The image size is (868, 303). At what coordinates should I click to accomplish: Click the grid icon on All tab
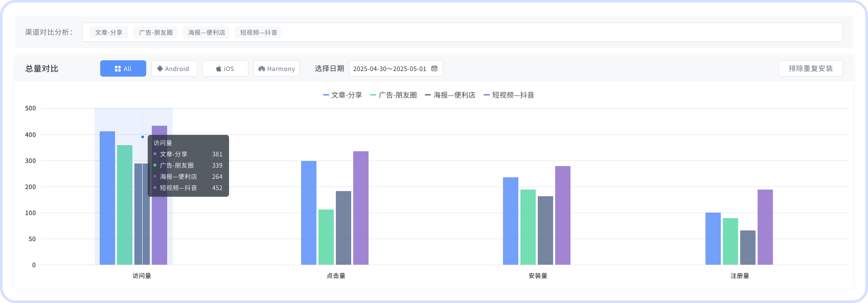click(118, 68)
